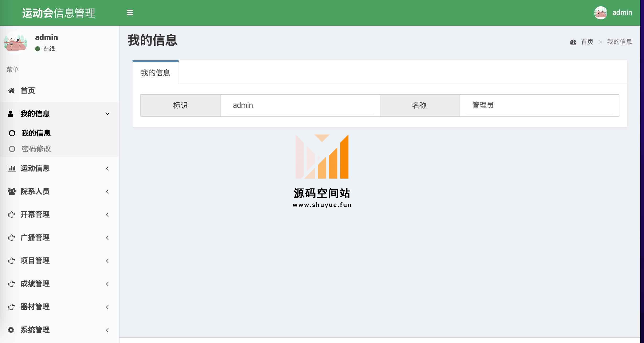Select the 我的信息 parent menu item
644x343 pixels.
tap(59, 114)
